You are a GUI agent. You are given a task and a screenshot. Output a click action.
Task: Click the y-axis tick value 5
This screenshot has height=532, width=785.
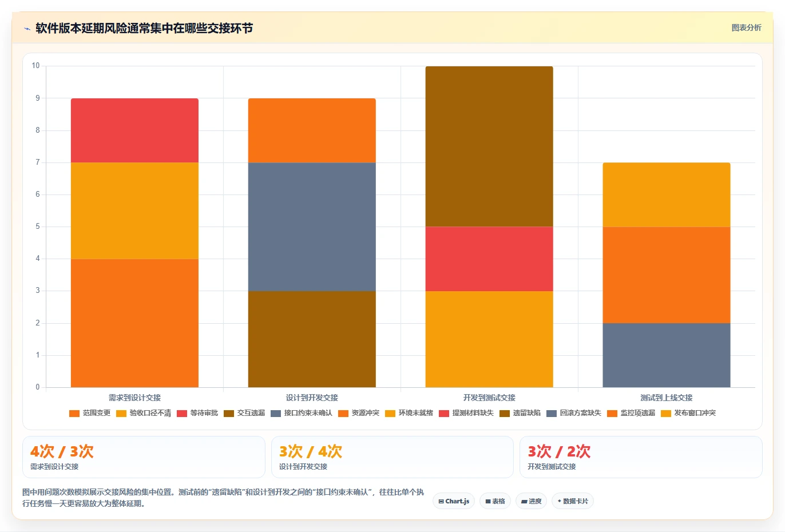pyautogui.click(x=38, y=227)
